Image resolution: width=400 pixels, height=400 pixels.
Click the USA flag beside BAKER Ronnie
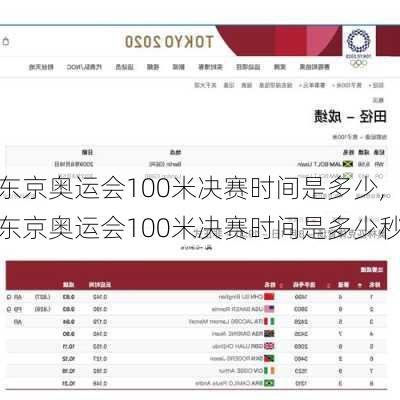(x=269, y=309)
